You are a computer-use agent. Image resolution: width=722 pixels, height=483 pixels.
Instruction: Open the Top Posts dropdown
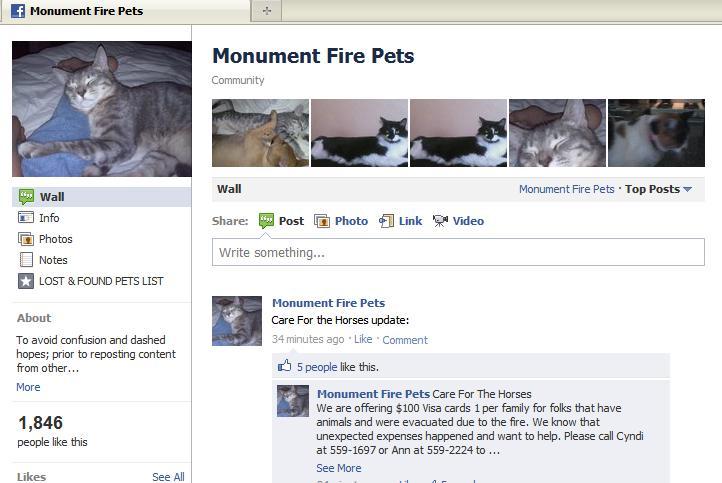click(x=658, y=189)
